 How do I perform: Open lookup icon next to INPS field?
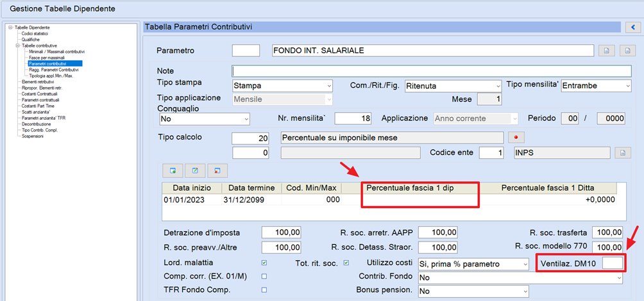[622, 153]
